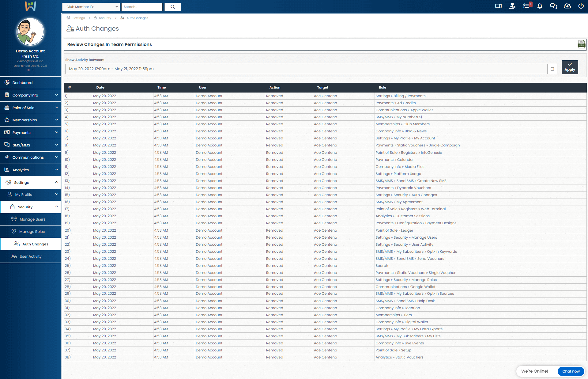Open the task list icon with red badge
This screenshot has width=588, height=379.
(526, 6)
